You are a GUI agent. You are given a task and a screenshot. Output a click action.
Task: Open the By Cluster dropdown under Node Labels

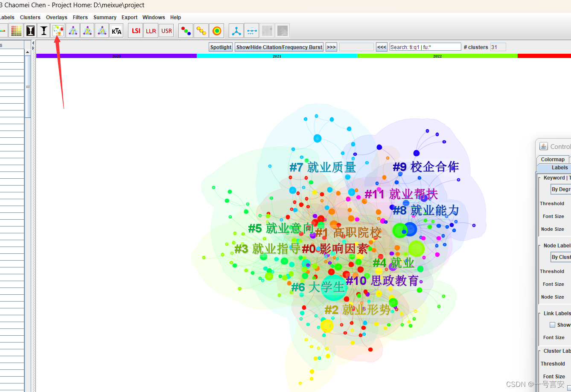pos(561,257)
